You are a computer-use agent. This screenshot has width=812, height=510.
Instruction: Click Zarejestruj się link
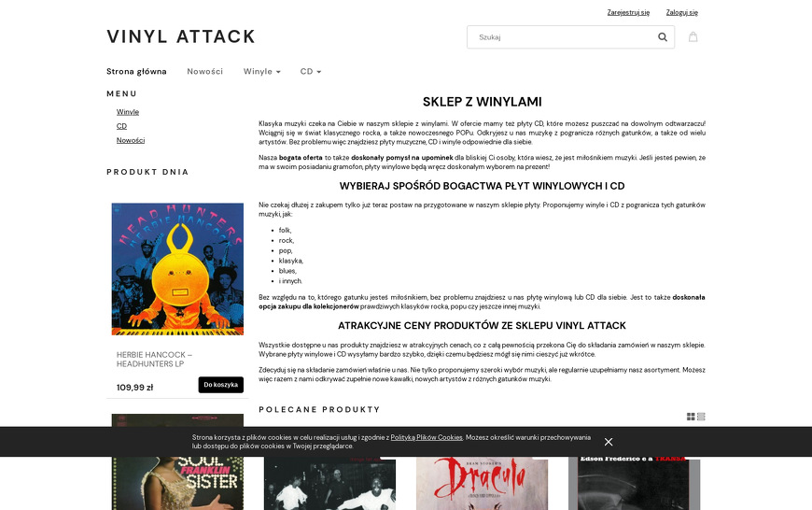[628, 12]
